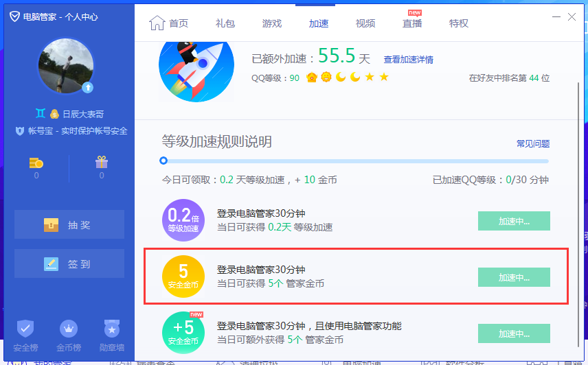Open the 安全榜 shield icon

pyautogui.click(x=25, y=329)
